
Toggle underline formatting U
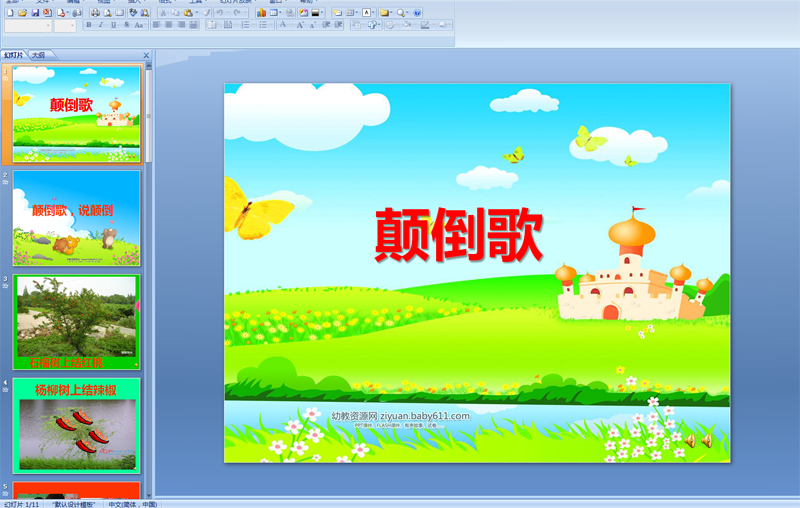113,24
